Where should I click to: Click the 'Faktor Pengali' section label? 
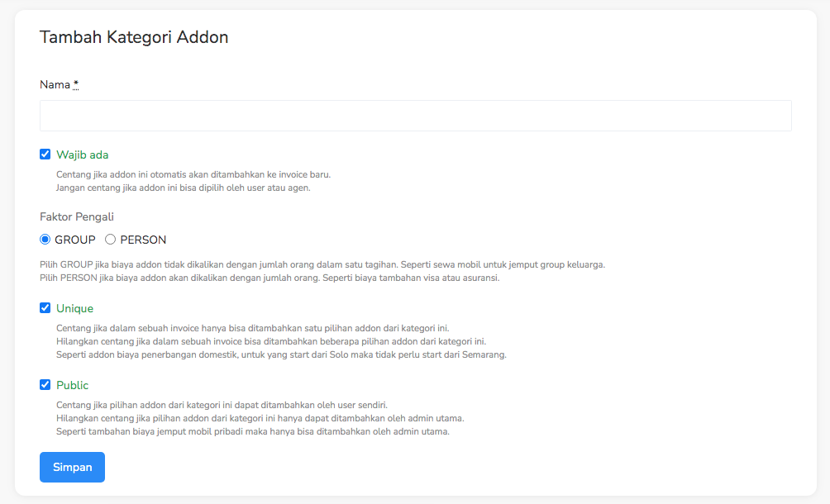coord(77,216)
